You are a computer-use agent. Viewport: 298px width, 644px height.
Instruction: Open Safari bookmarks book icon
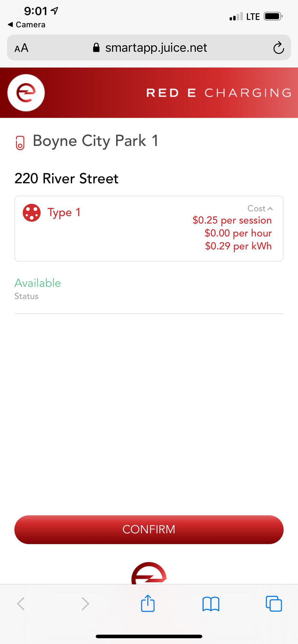tap(211, 604)
